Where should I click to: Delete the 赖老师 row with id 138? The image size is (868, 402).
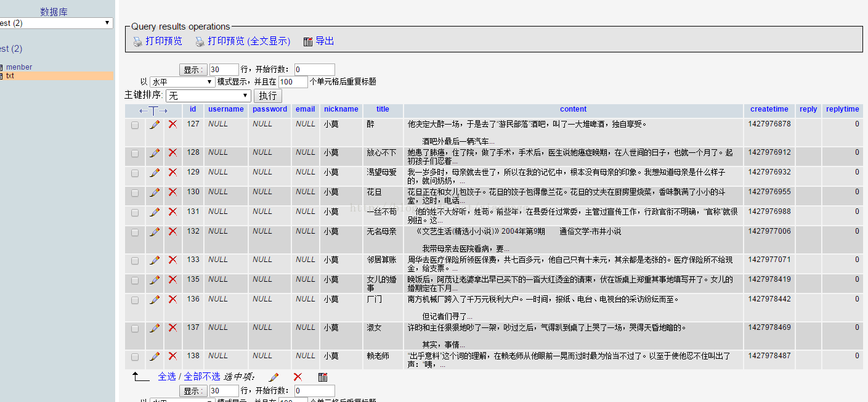[172, 356]
